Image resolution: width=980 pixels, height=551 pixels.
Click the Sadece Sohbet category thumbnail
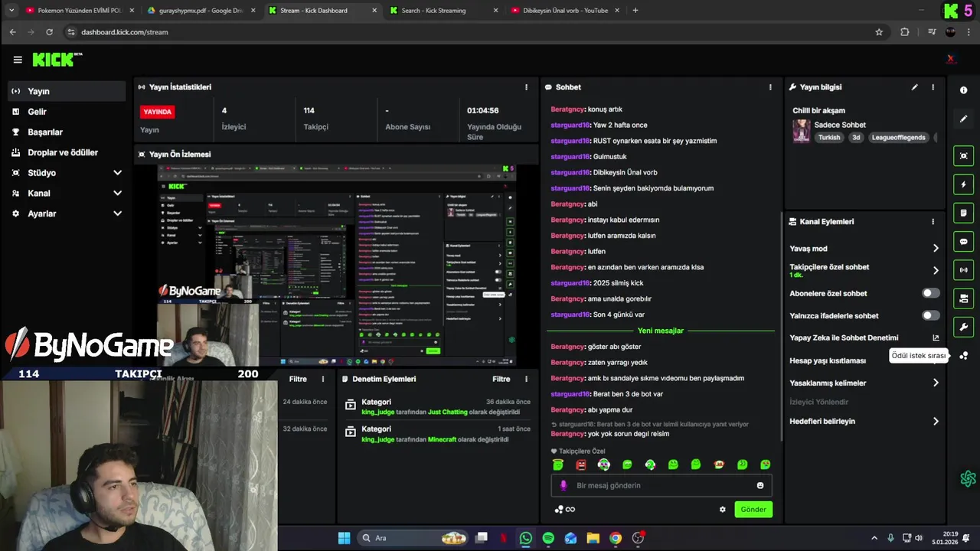802,131
